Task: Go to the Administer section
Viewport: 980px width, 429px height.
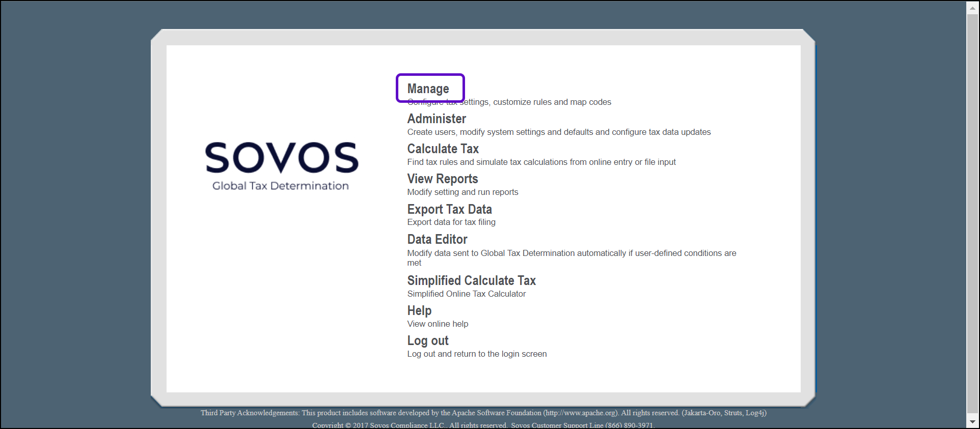Action: 437,119
